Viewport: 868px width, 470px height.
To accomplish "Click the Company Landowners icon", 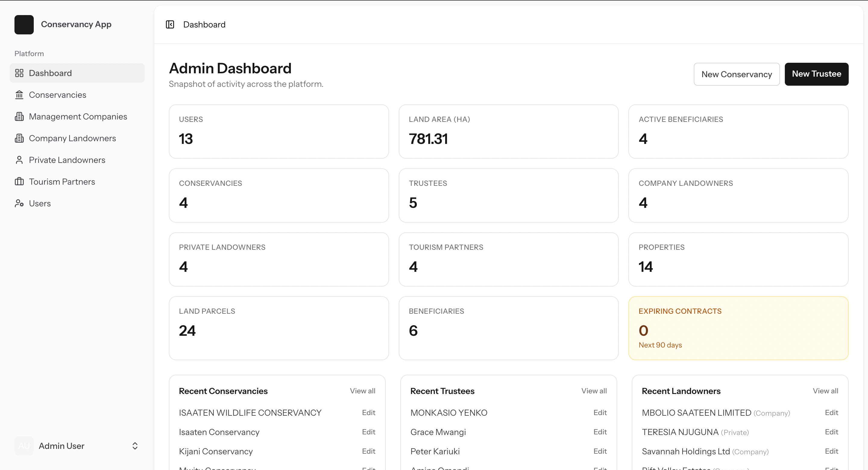I will [x=20, y=138].
